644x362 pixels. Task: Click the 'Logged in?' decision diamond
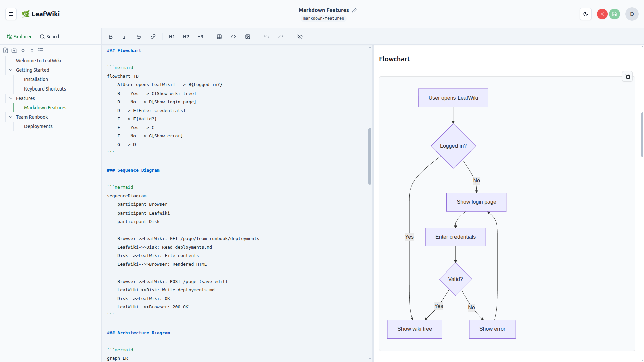click(453, 146)
